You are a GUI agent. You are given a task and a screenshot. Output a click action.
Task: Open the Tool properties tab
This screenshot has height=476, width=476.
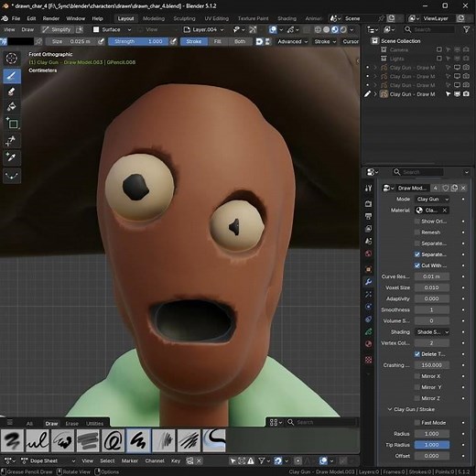[368, 188]
